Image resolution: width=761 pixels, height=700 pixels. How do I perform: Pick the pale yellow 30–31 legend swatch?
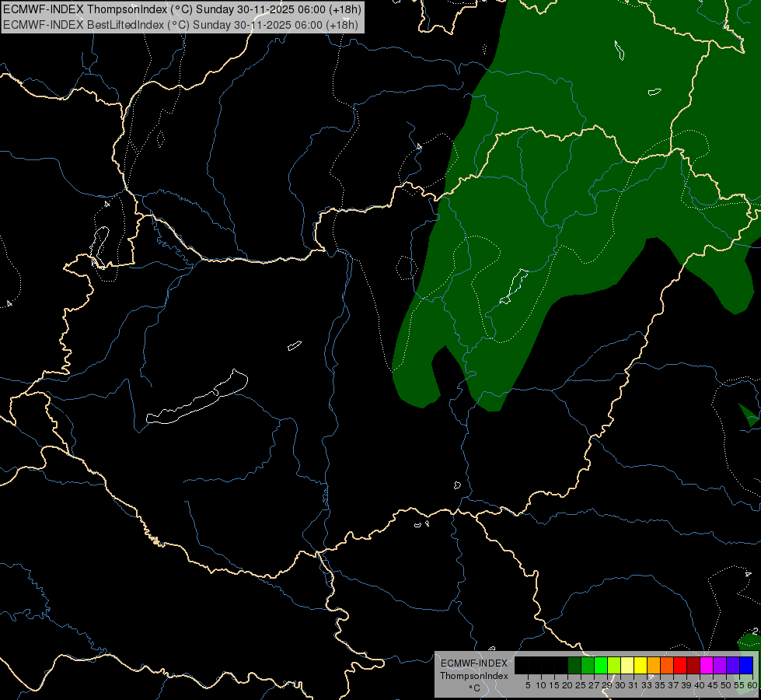pyautogui.click(x=627, y=666)
